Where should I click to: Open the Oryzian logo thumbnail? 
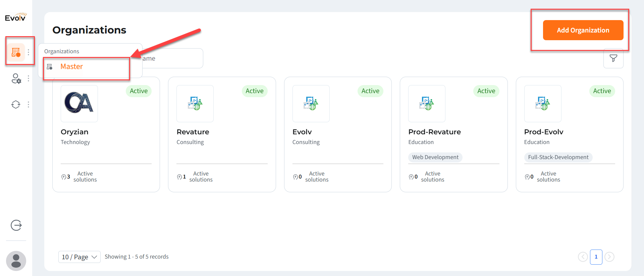[x=79, y=103]
